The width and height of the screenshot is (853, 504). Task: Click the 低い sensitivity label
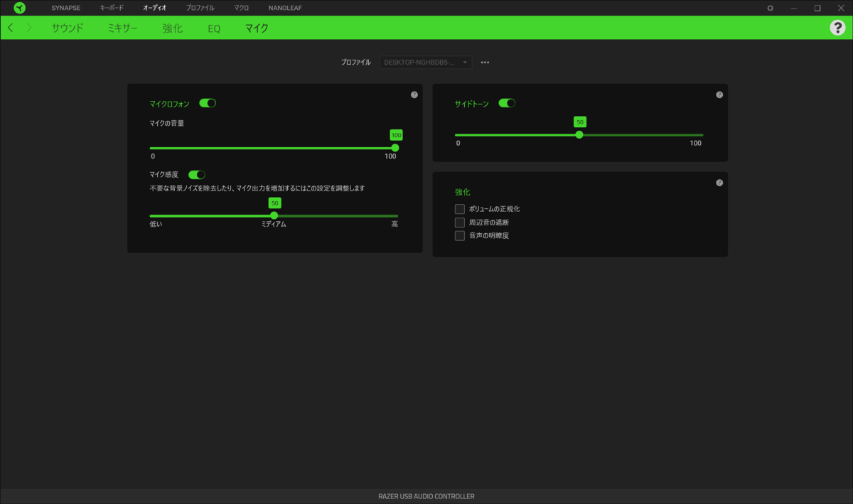[x=156, y=224]
